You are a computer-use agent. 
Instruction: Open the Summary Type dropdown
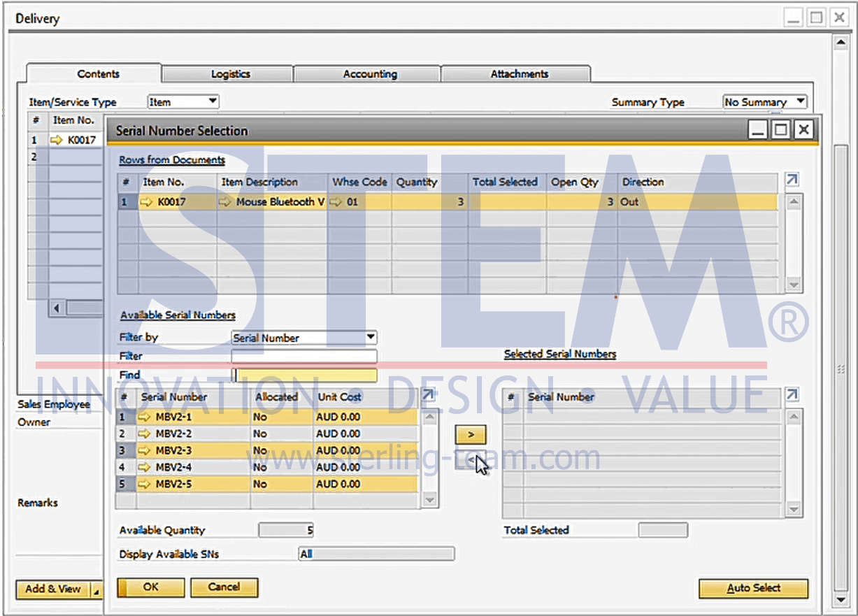coord(801,102)
